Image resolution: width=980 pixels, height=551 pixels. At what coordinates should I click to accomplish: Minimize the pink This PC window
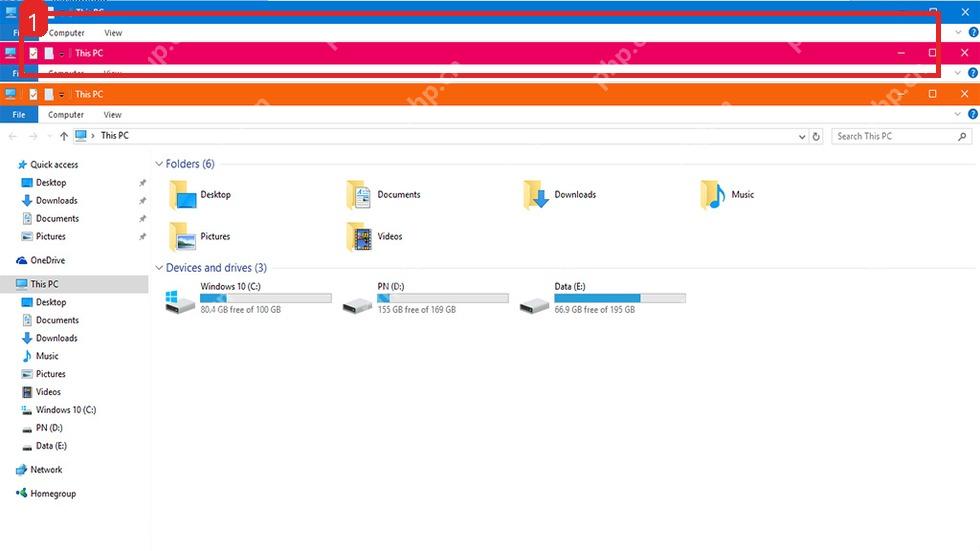coord(901,53)
